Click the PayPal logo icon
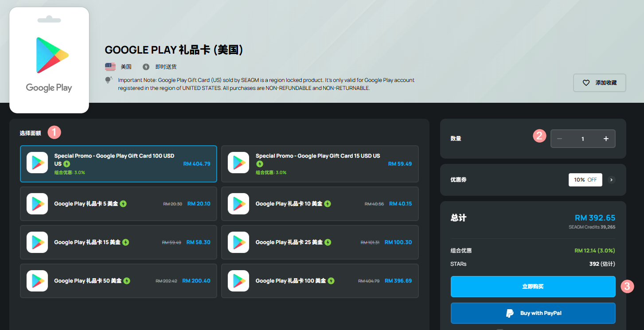Image resolution: width=644 pixels, height=330 pixels. click(x=510, y=313)
